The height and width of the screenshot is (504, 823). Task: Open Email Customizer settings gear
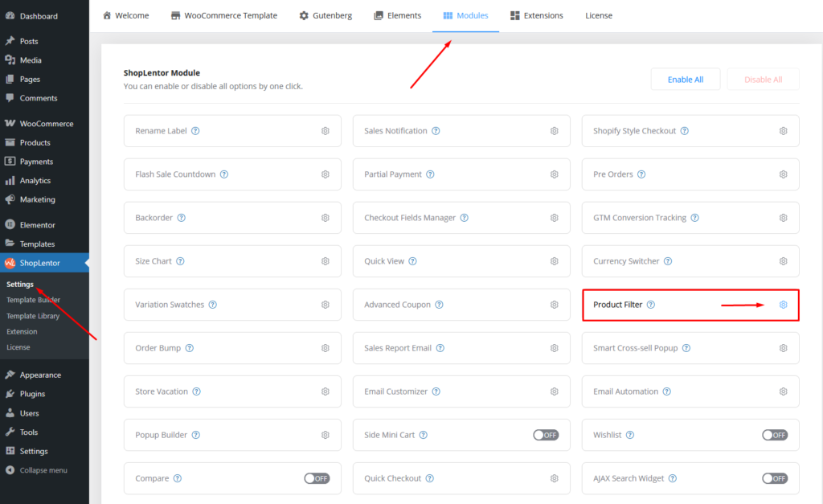point(554,391)
